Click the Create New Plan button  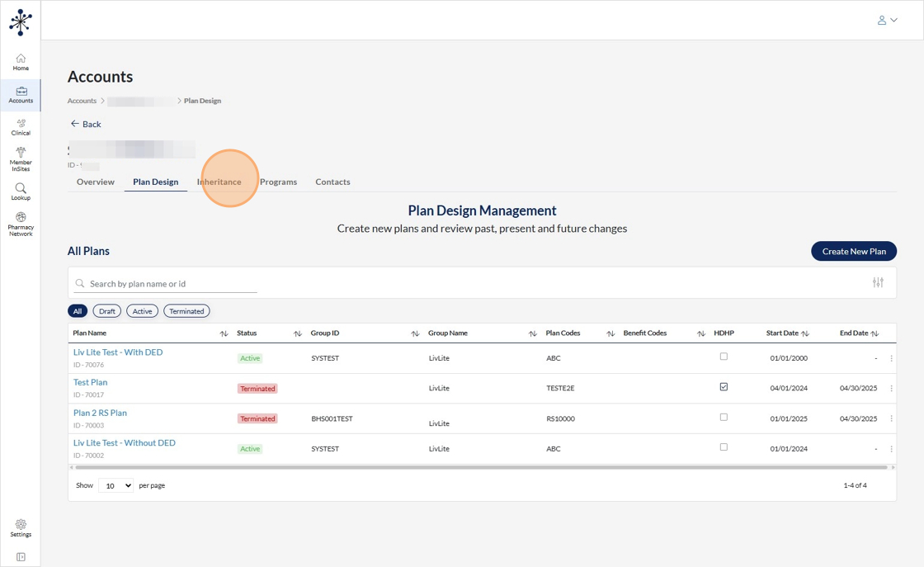point(853,251)
